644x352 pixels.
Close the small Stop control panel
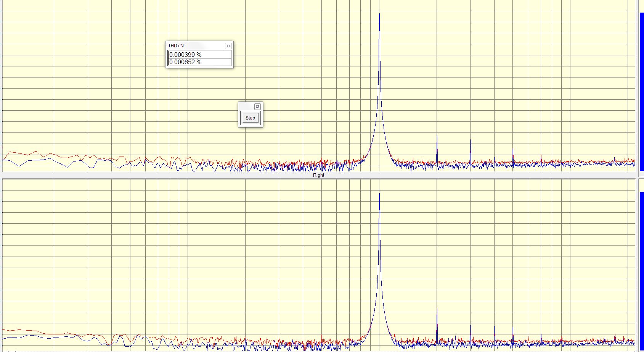click(257, 107)
